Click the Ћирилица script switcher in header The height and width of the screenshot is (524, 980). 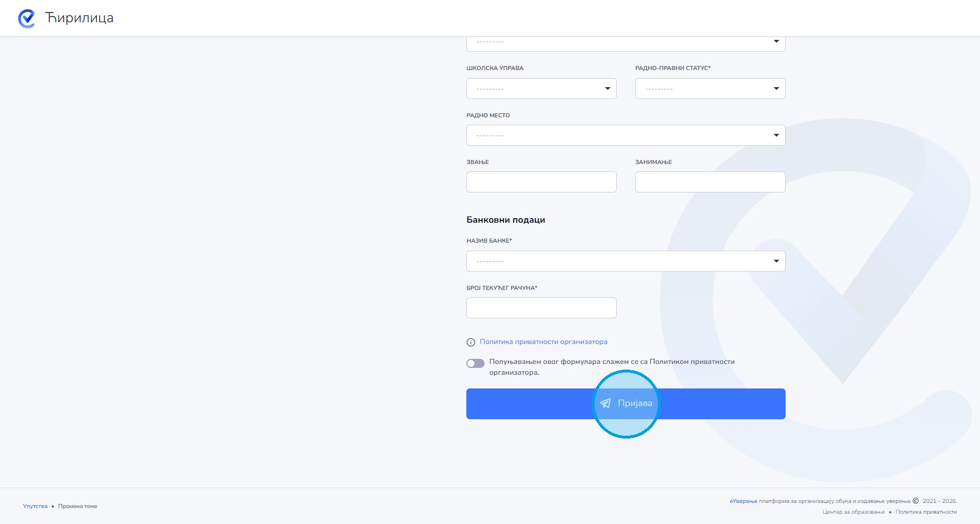coord(79,18)
